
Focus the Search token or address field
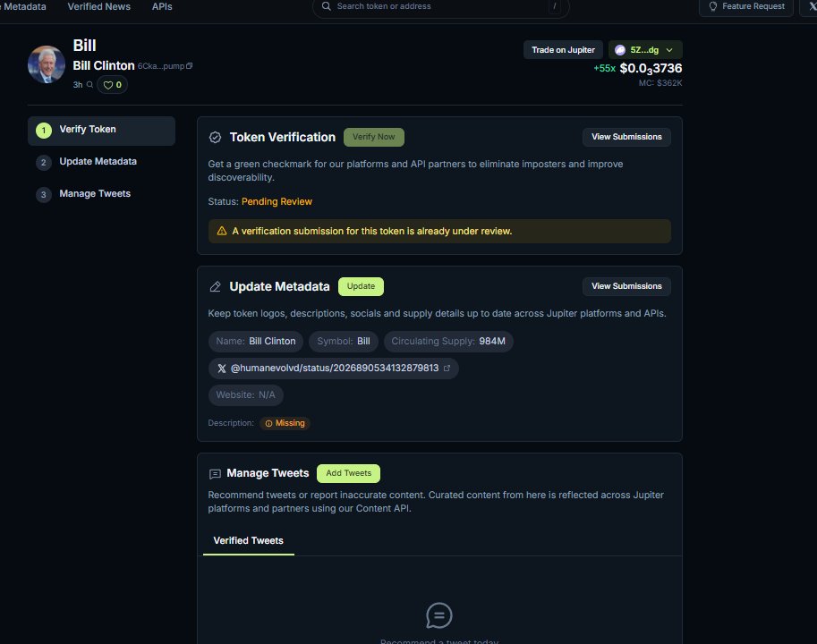[x=441, y=6]
